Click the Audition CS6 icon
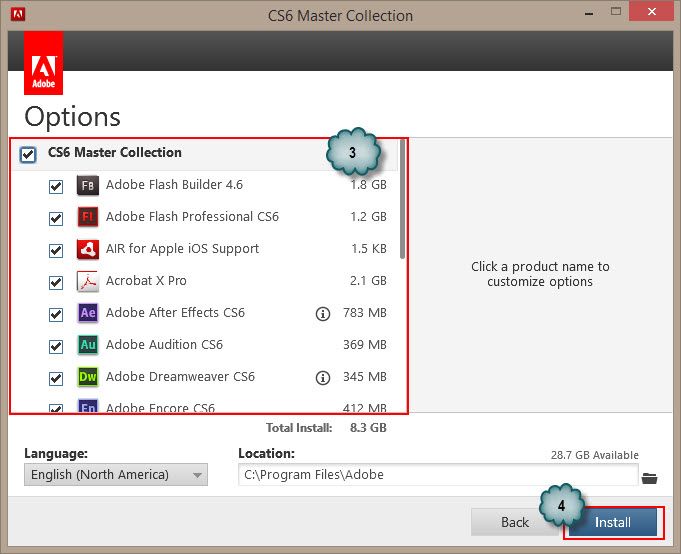Screen dimensions: 681x554 [88, 345]
